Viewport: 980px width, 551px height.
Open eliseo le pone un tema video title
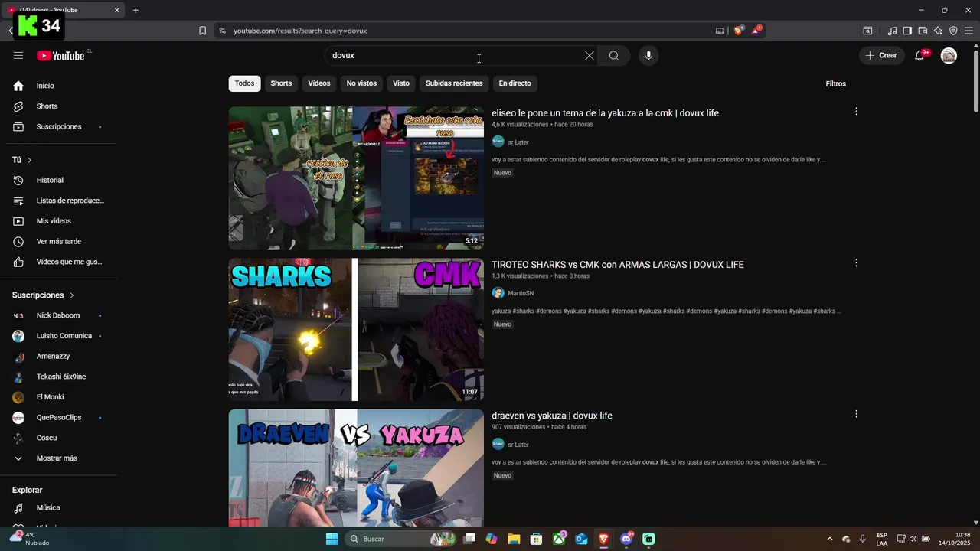click(x=605, y=113)
